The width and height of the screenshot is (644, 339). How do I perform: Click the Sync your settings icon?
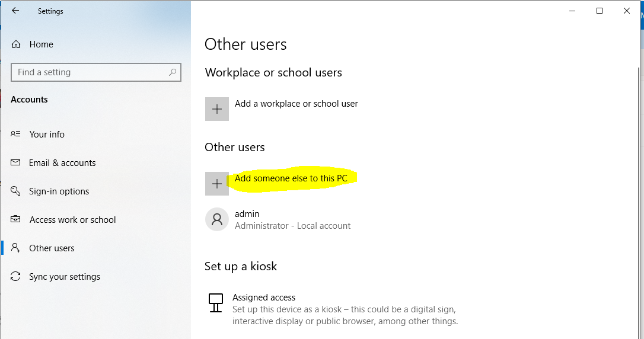click(15, 276)
